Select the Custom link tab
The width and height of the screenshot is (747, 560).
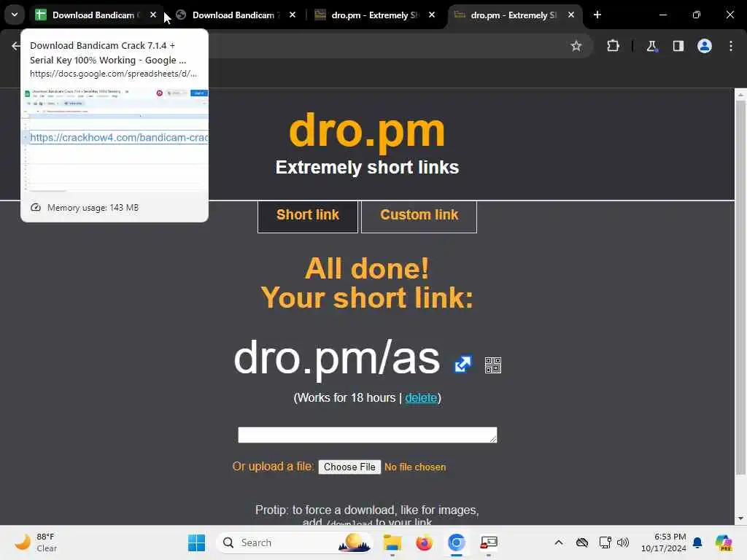pos(419,217)
